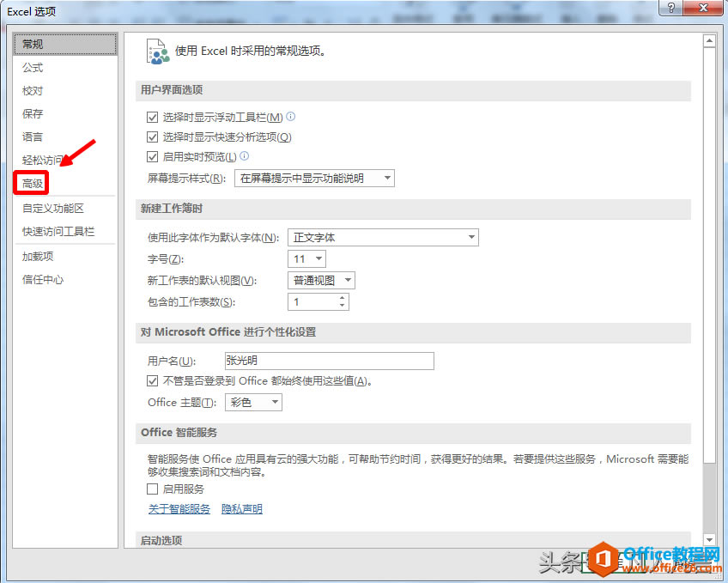Viewport: 728px width, 583px height.
Task: Open the Office 主题 彩色 dropdown
Action: click(x=253, y=403)
